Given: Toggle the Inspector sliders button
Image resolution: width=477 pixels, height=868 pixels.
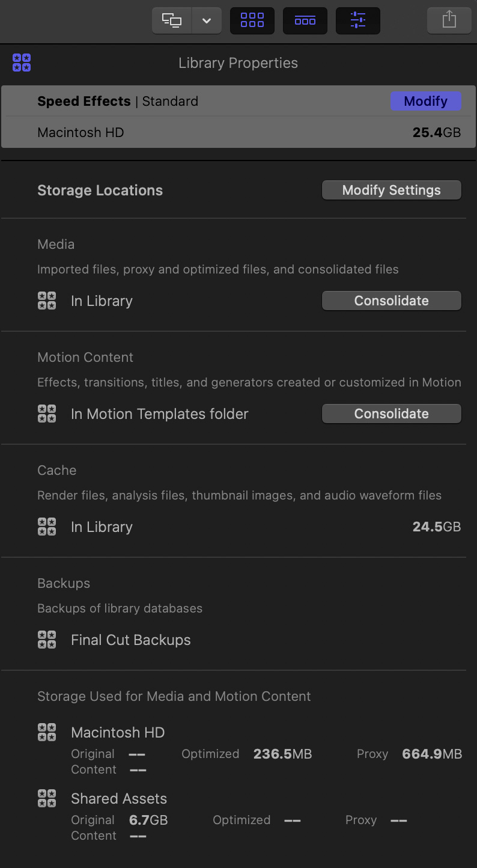Looking at the screenshot, I should click(358, 20).
